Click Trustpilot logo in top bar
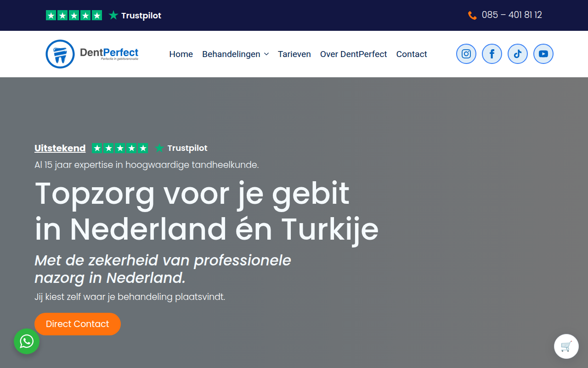Screen dimensions: 588x368 [135, 15]
